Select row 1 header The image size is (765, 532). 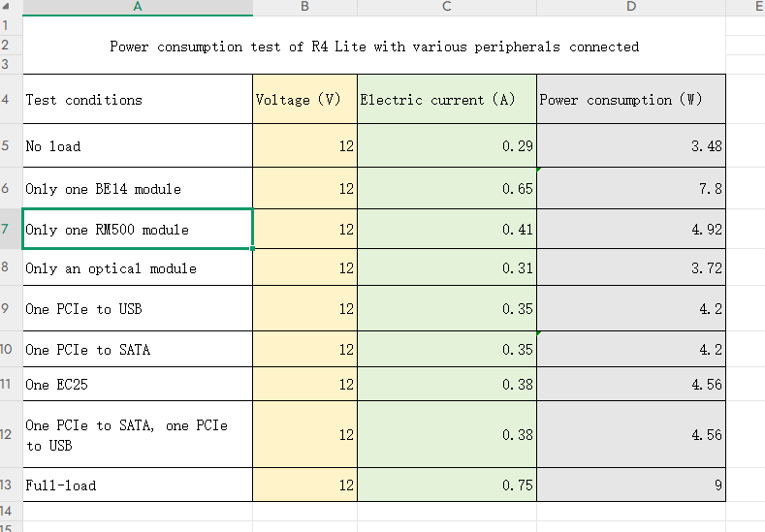pos(11,25)
